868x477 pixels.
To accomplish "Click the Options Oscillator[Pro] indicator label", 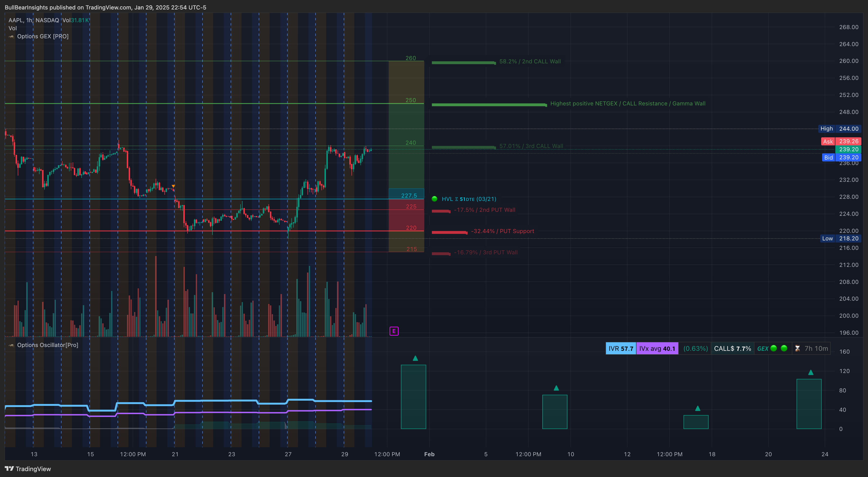I will (48, 345).
